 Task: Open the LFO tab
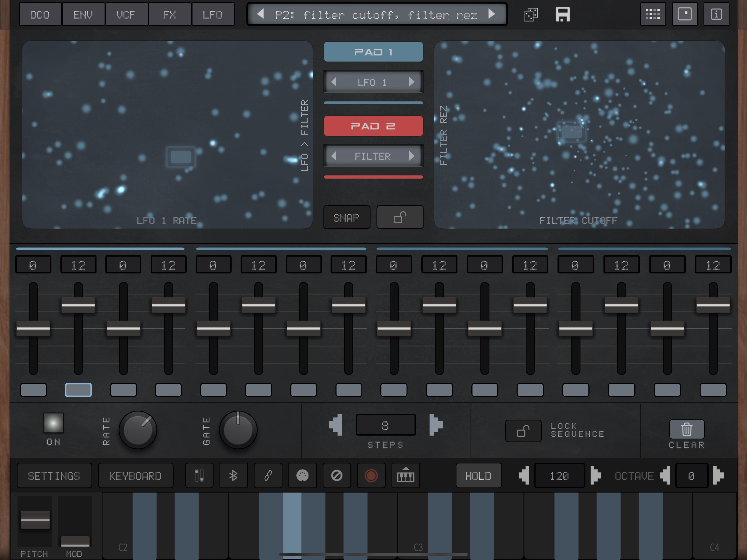point(213,14)
